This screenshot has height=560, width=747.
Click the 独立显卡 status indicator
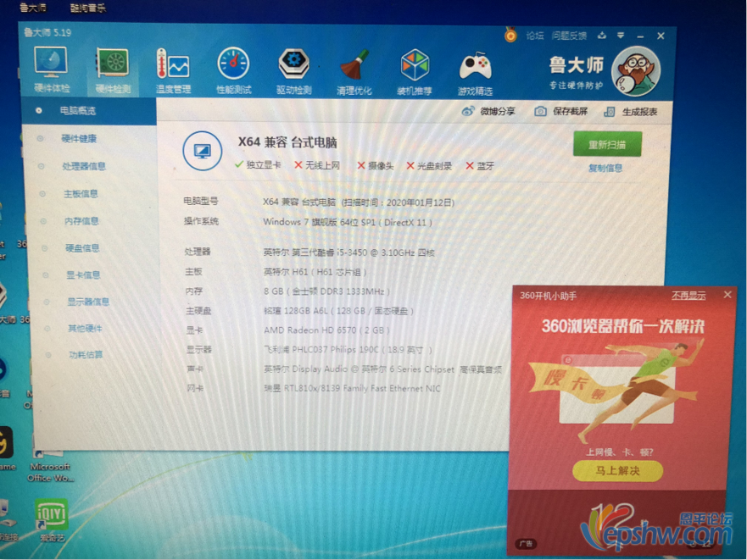click(258, 164)
